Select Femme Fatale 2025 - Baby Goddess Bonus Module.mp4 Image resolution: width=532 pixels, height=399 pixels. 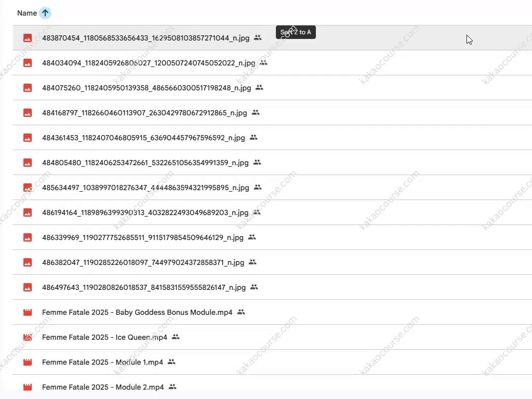137,312
